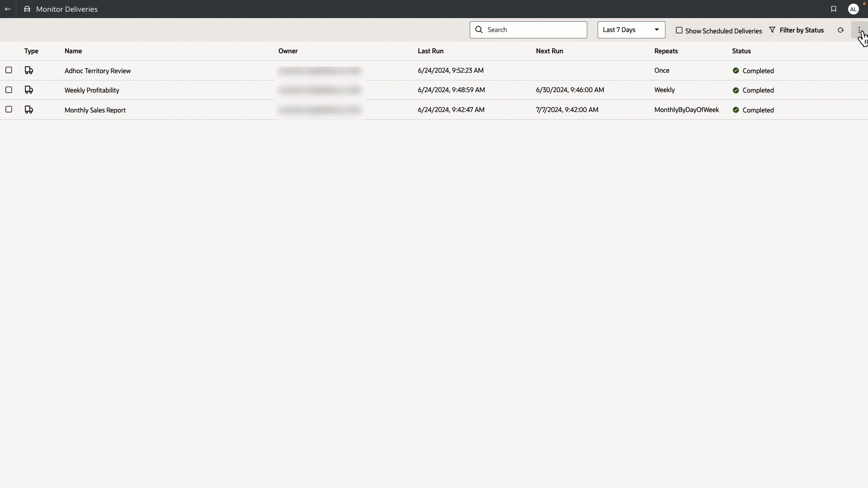Click the Filter by Status button
Image resolution: width=868 pixels, height=488 pixels.
pos(802,30)
